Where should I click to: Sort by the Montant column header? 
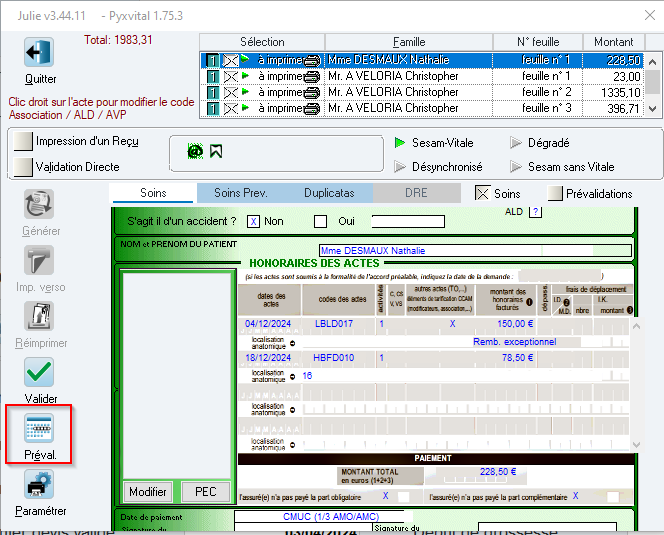(614, 42)
